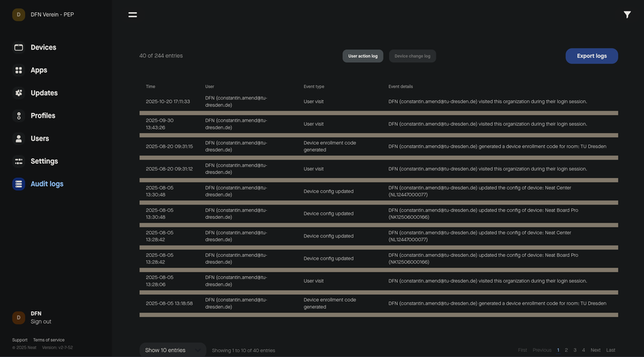
Task: Go to page 2 of results
Action: [x=566, y=350]
